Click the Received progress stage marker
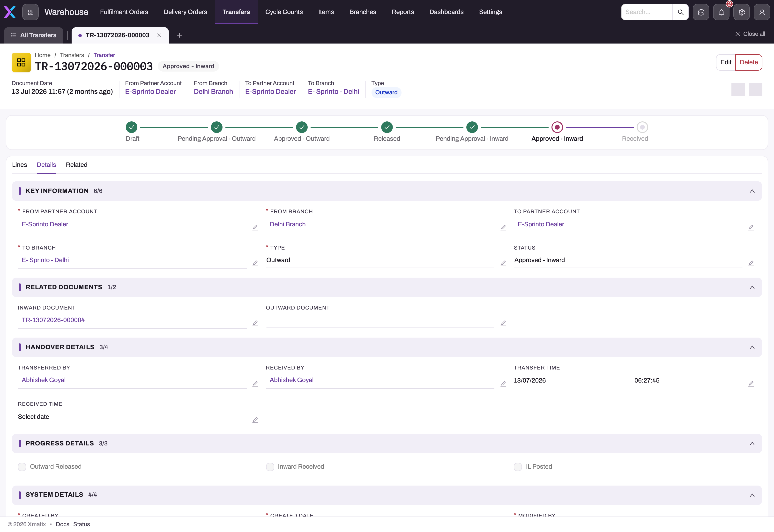 coord(642,127)
